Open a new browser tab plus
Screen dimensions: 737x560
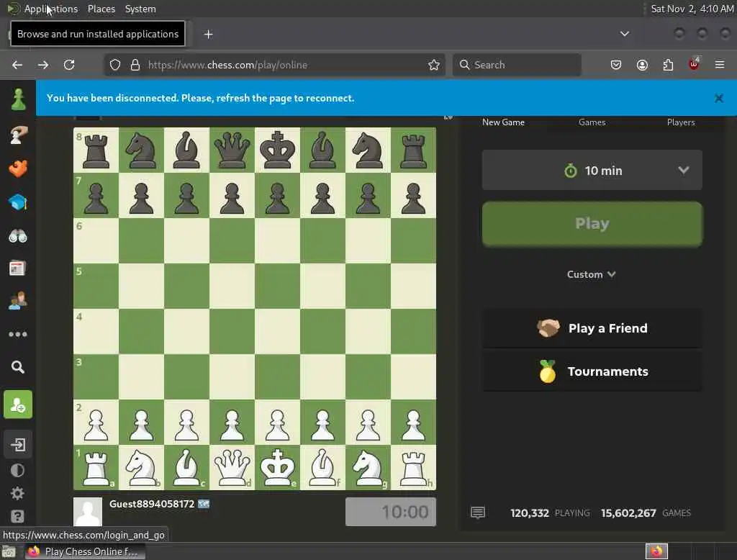coord(208,35)
